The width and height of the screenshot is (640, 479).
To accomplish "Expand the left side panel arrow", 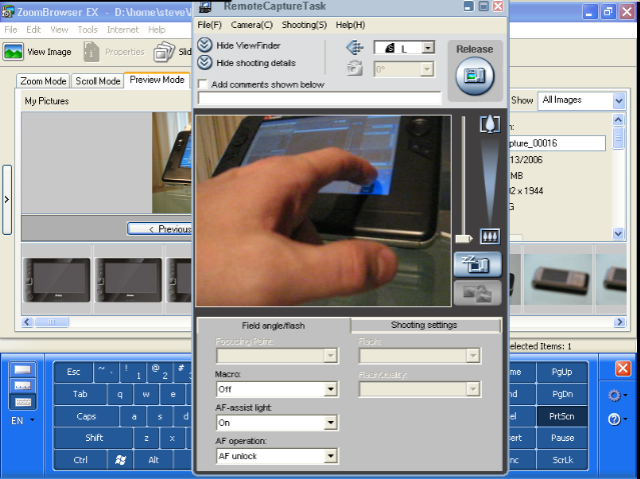I will (7, 200).
